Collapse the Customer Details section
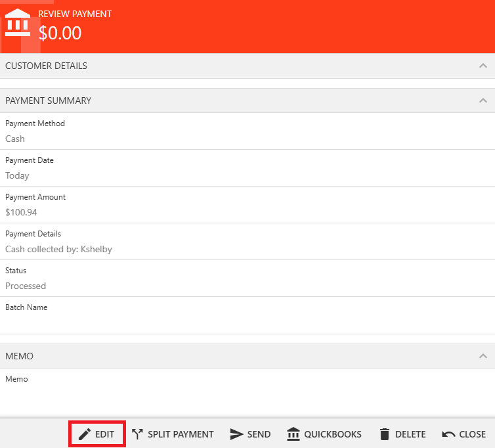The width and height of the screenshot is (495, 448). pos(483,66)
